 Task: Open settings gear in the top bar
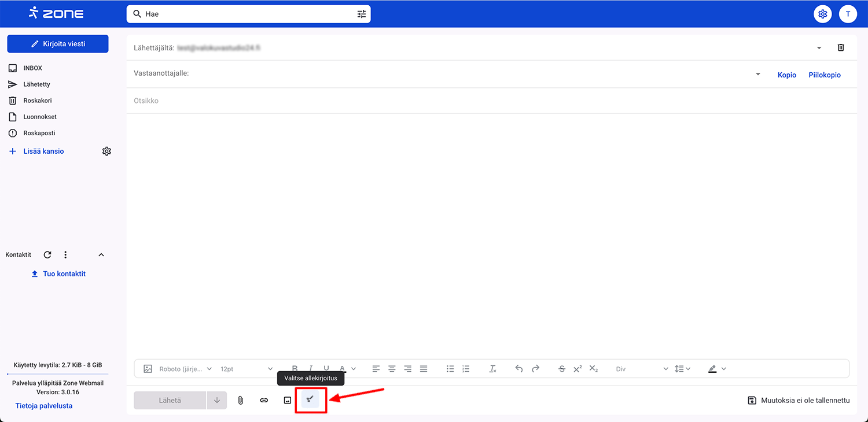tap(822, 14)
